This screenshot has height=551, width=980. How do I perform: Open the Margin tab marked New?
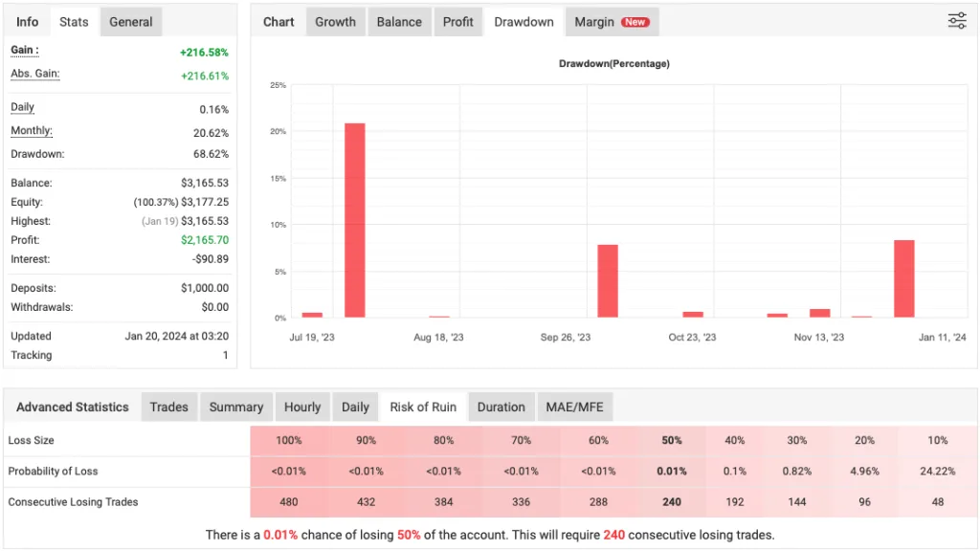point(611,22)
